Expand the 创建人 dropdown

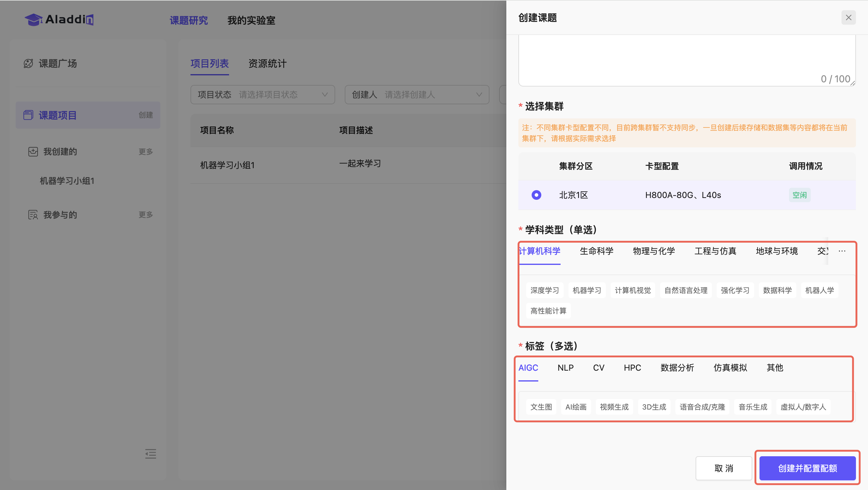[417, 95]
